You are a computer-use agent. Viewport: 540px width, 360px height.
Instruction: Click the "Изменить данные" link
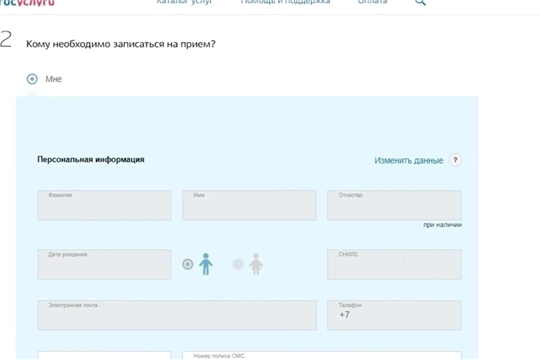pos(409,161)
